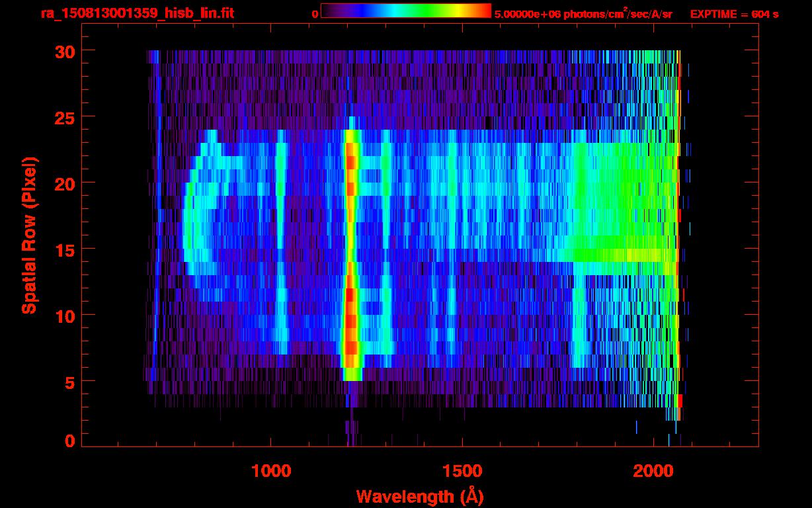Click the filename ra_150813001359_hisb_lin.fit
812x508 pixels.
tap(136, 13)
